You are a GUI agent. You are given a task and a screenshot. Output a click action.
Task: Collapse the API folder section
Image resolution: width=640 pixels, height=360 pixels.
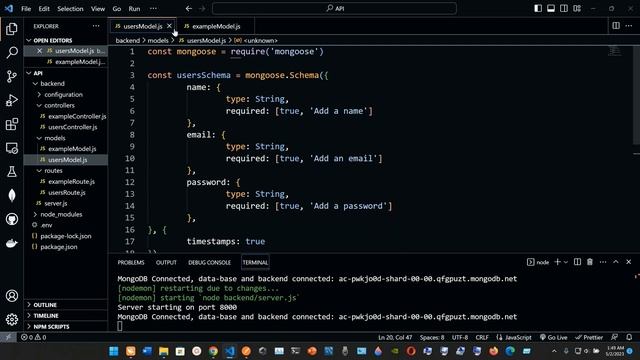pos(38,73)
